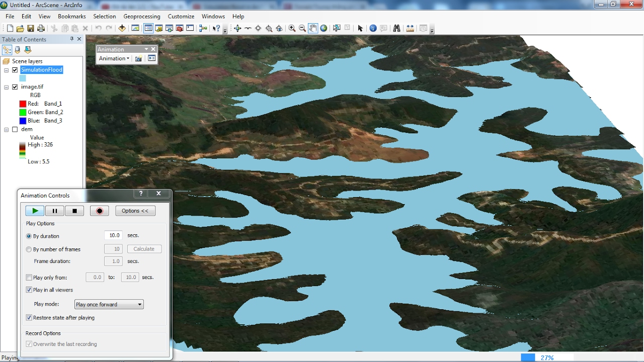Open Animation Controls from Animation toolbar
The width and height of the screenshot is (644, 362).
(x=151, y=59)
